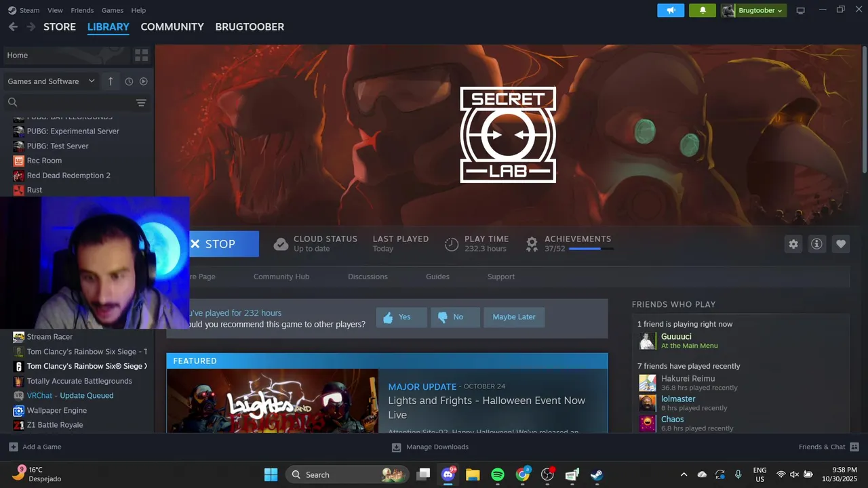Click the LIBRARY tab
The width and height of the screenshot is (868, 488).
(108, 27)
